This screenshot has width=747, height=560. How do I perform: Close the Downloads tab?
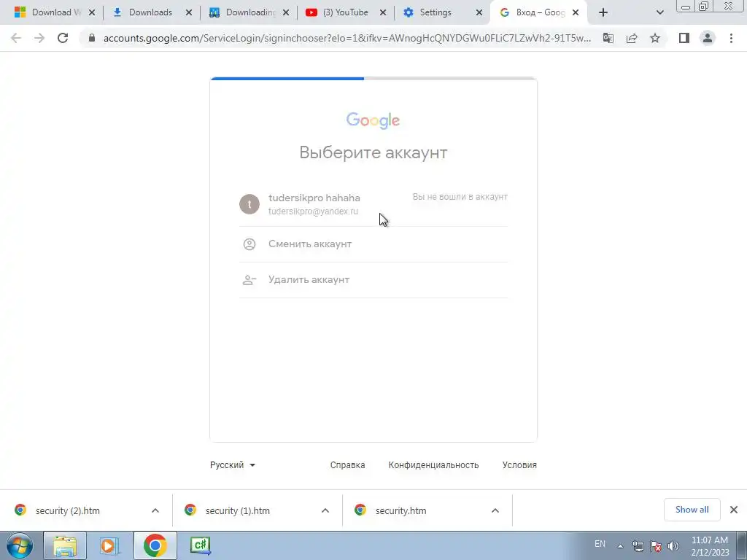(189, 12)
